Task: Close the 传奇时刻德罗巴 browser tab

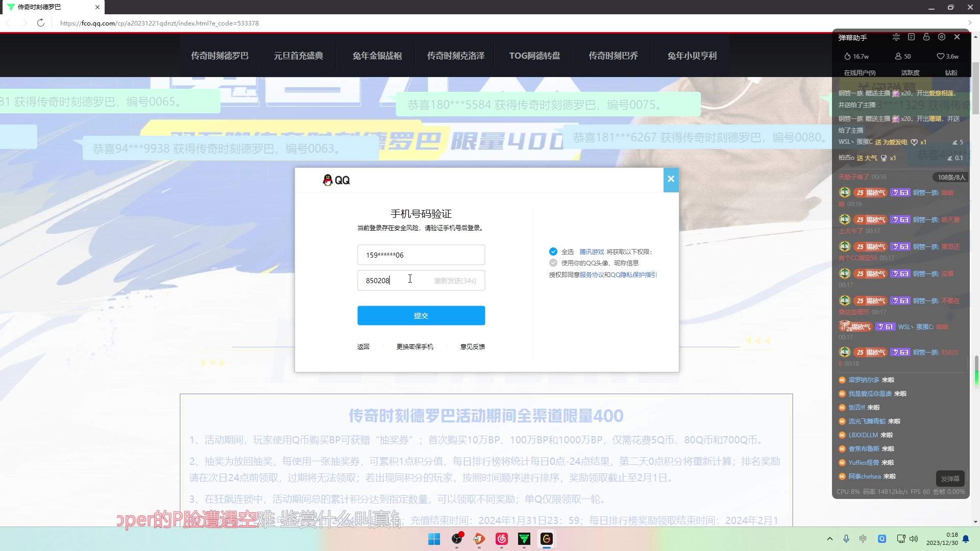Action: coord(97,7)
